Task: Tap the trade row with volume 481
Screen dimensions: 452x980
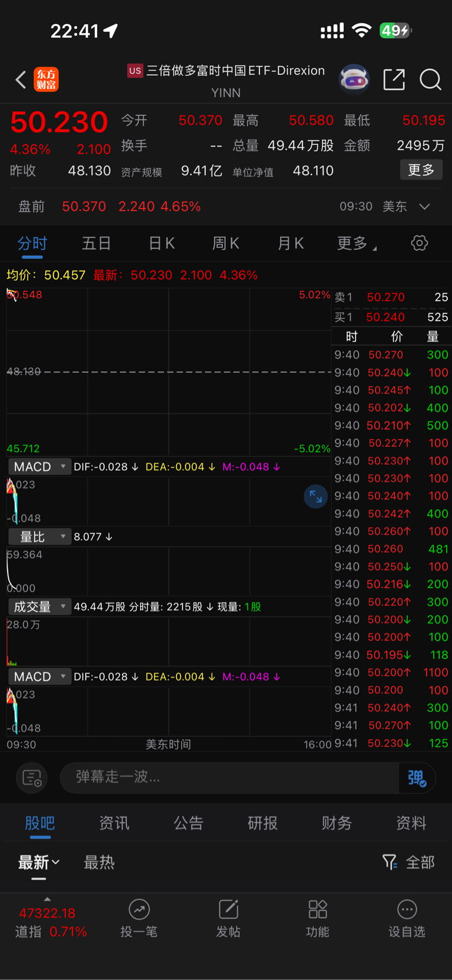Action: click(391, 549)
